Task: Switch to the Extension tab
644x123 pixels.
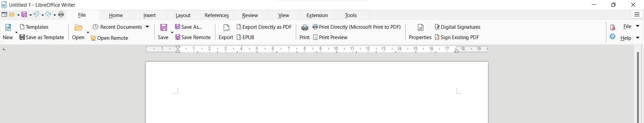Action: [x=317, y=15]
